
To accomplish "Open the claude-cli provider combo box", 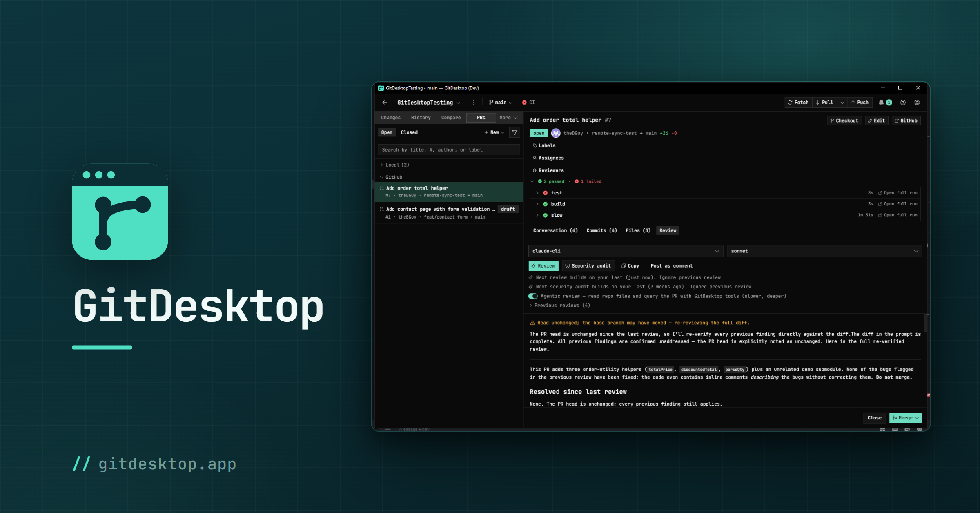I will tap(626, 251).
